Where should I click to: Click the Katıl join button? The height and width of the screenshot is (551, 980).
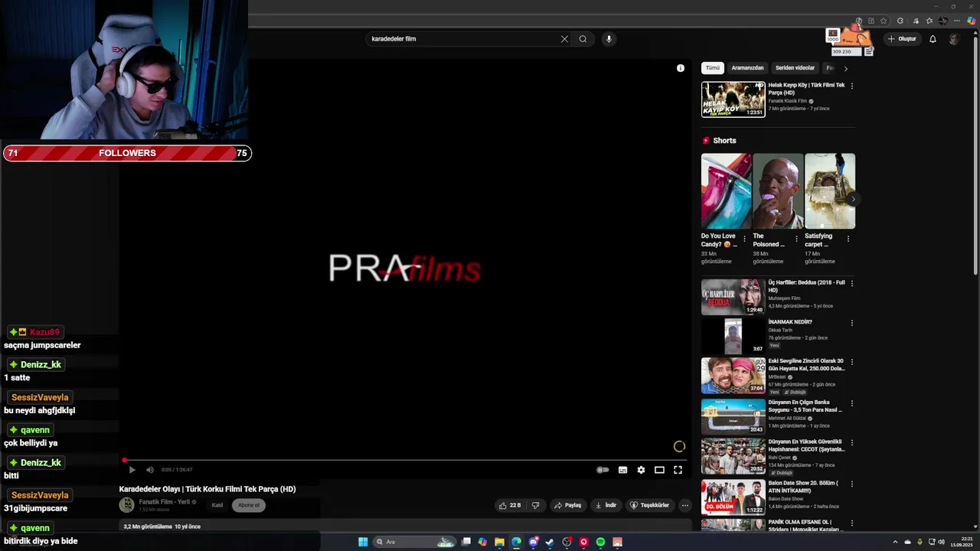[217, 505]
